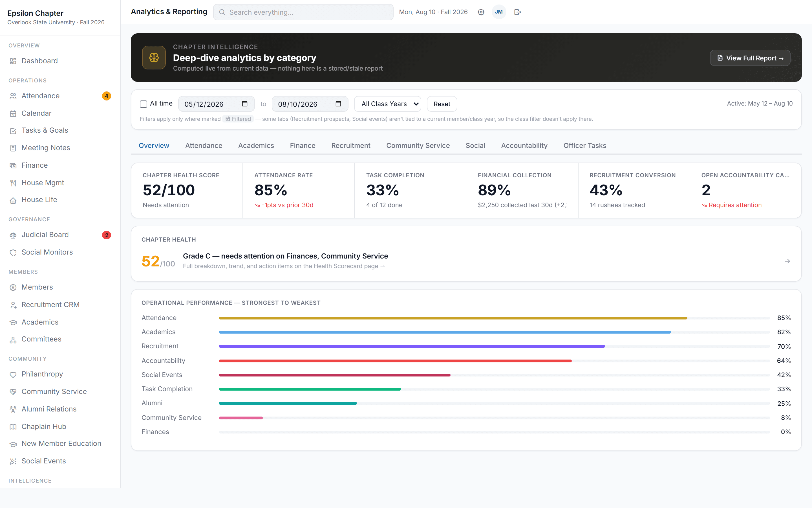This screenshot has height=508, width=812.
Task: Open the Officer Tasks tab
Action: click(584, 146)
